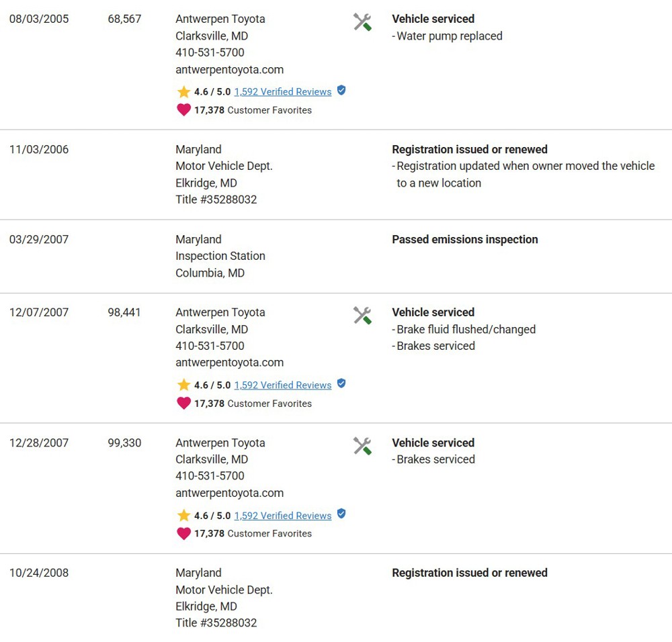Viewport: 672px width, 642px height.
Task: Click Title #35288032 in the 11/03/2006 record
Action: 216,199
